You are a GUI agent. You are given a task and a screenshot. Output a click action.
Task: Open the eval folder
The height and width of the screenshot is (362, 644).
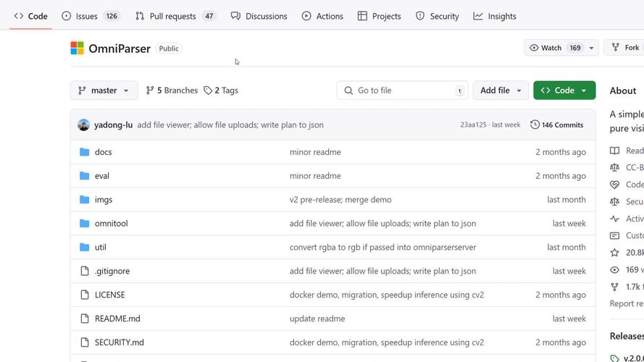click(x=102, y=176)
